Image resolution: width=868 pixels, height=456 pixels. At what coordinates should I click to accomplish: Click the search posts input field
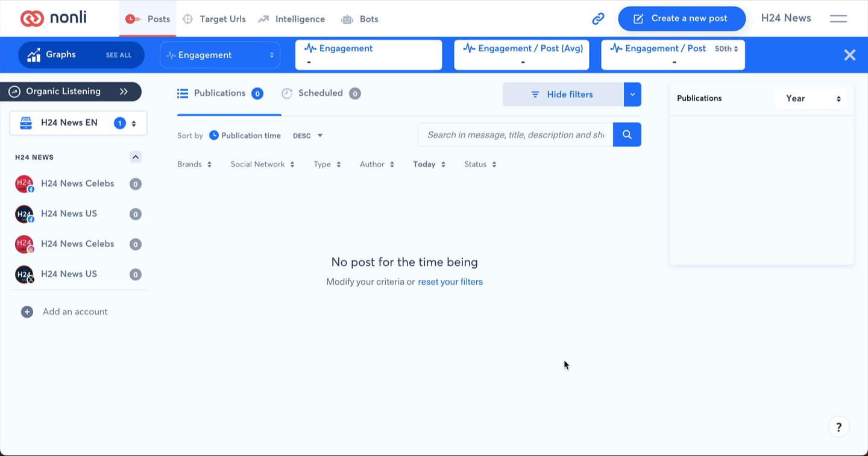(515, 135)
